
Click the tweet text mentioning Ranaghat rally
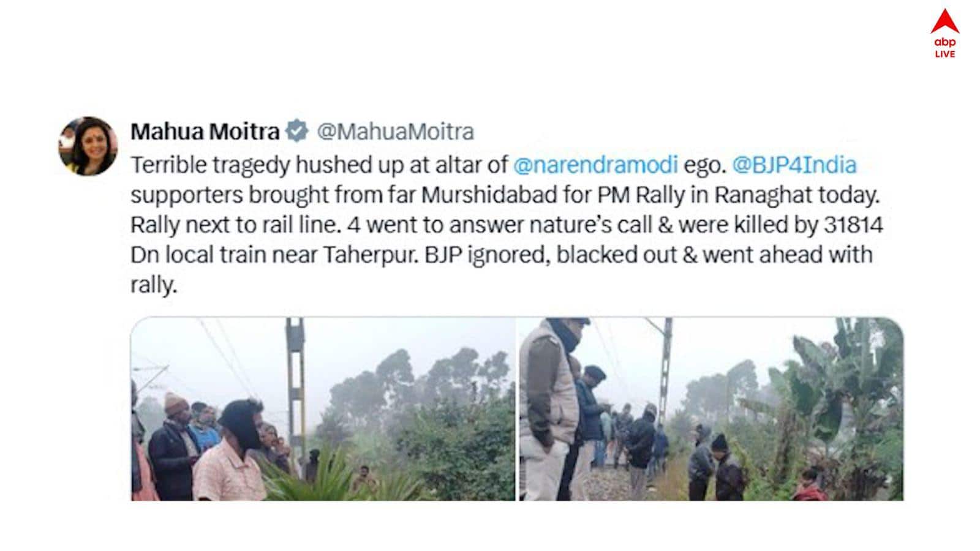click(505, 195)
